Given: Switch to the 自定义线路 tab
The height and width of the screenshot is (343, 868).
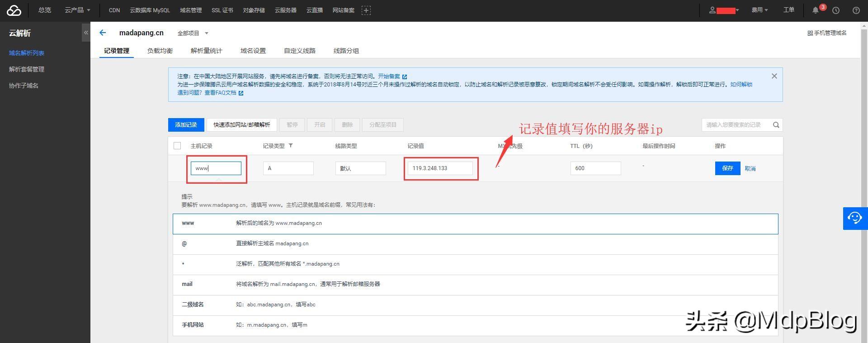Looking at the screenshot, I should pyautogui.click(x=300, y=51).
